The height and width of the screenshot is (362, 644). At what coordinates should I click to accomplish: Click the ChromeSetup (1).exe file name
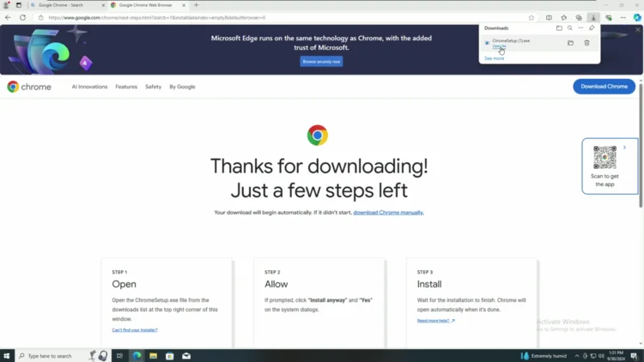pyautogui.click(x=511, y=40)
